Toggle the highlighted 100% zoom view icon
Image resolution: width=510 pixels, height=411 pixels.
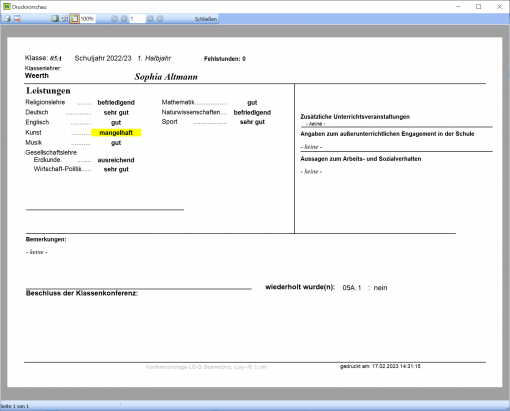coord(74,19)
